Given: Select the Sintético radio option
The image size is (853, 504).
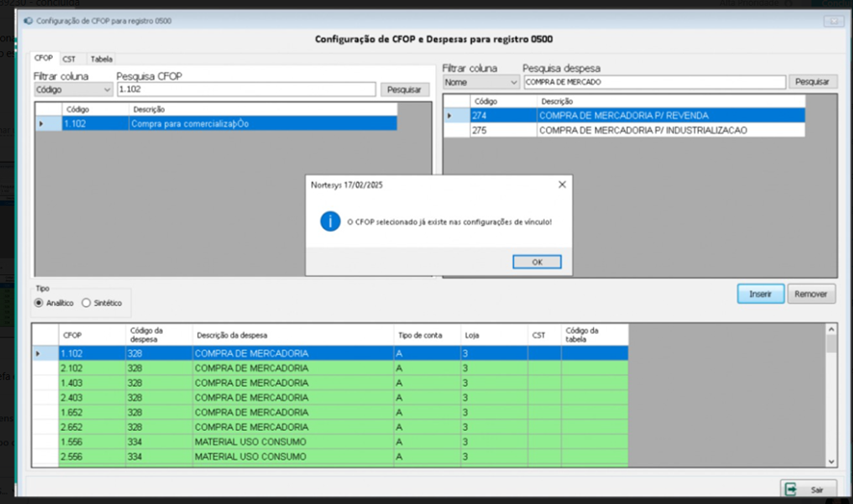Looking at the screenshot, I should coord(87,303).
